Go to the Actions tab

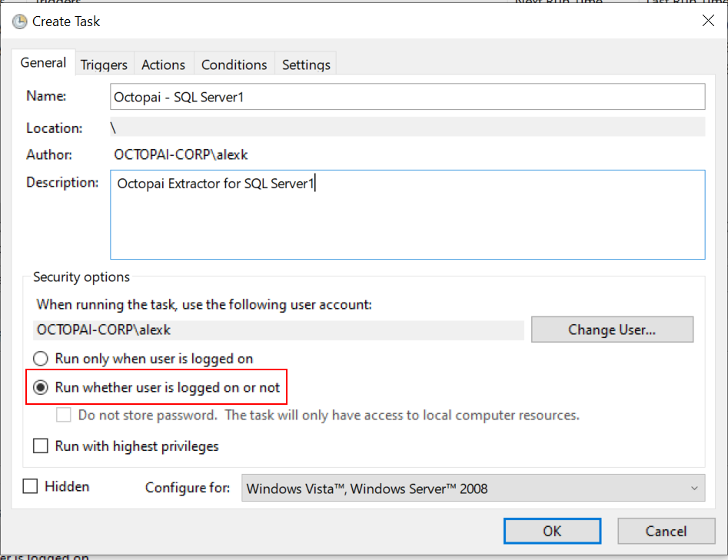[x=163, y=65]
